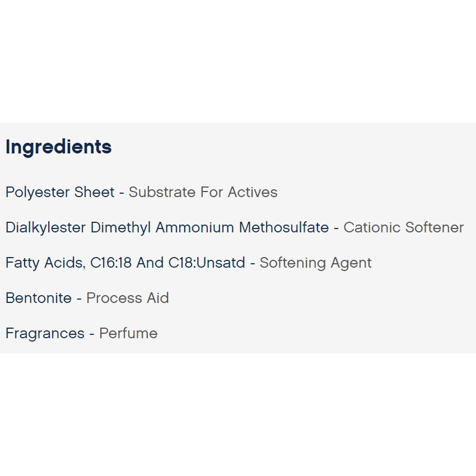The width and height of the screenshot is (476, 476).
Task: Click the word Dimethyl
Action: 120,227
